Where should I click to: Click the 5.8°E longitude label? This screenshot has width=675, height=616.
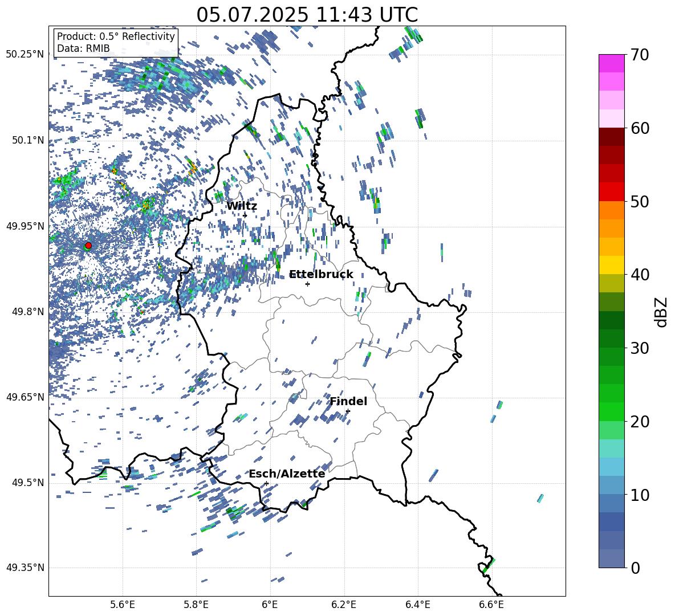196,605
